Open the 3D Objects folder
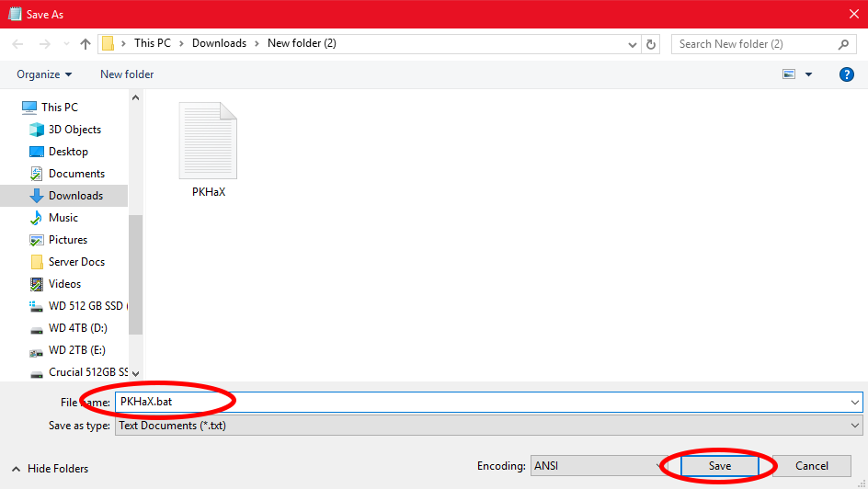This screenshot has width=868, height=489. click(x=74, y=130)
